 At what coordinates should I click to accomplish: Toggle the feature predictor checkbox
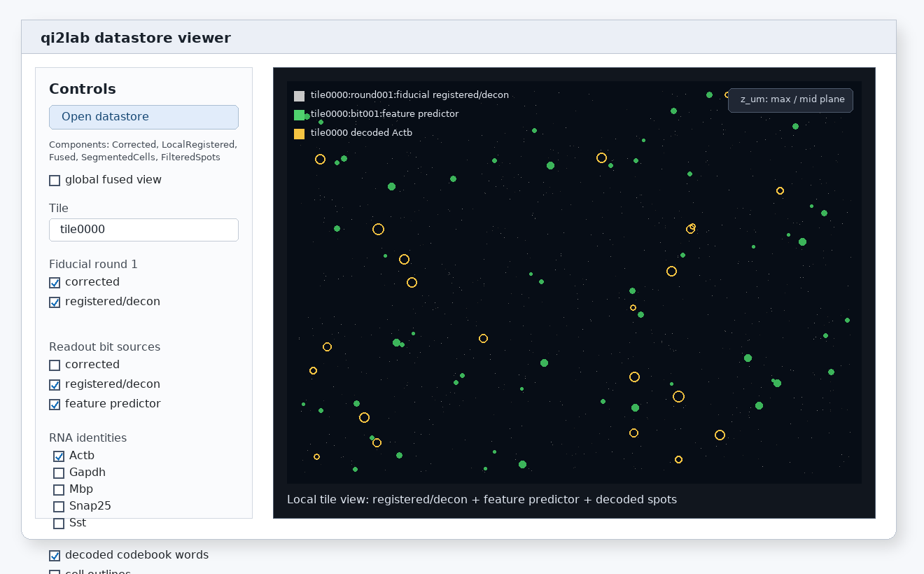coord(55,405)
